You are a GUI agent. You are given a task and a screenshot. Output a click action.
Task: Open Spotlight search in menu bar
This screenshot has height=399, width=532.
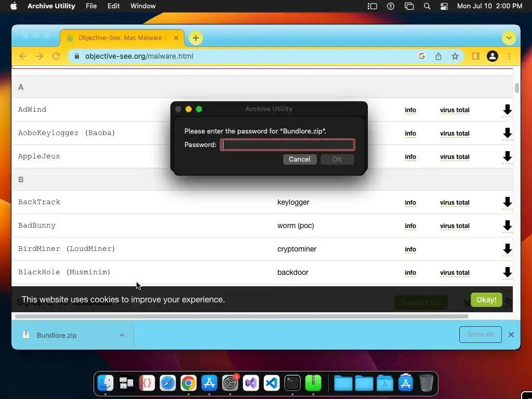tap(427, 6)
